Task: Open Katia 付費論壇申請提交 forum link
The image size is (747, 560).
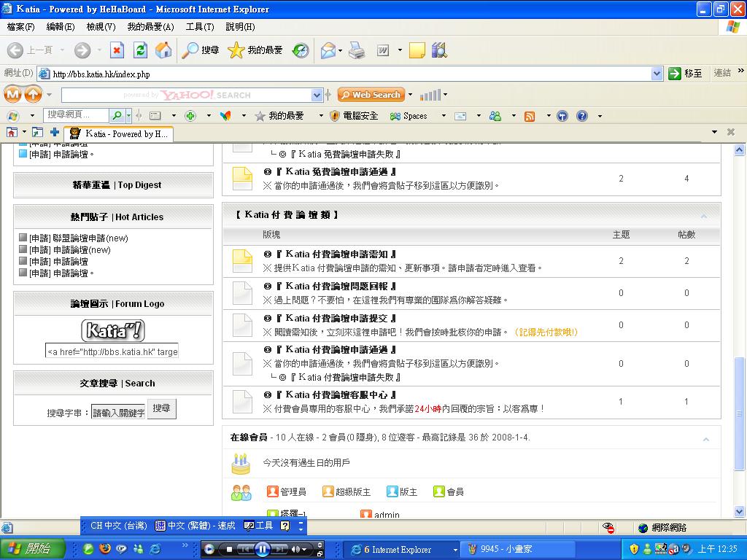Action: (336, 318)
